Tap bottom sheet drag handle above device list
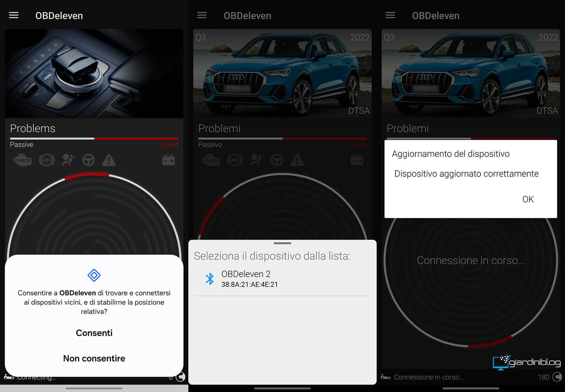565x392 pixels. coord(282,243)
